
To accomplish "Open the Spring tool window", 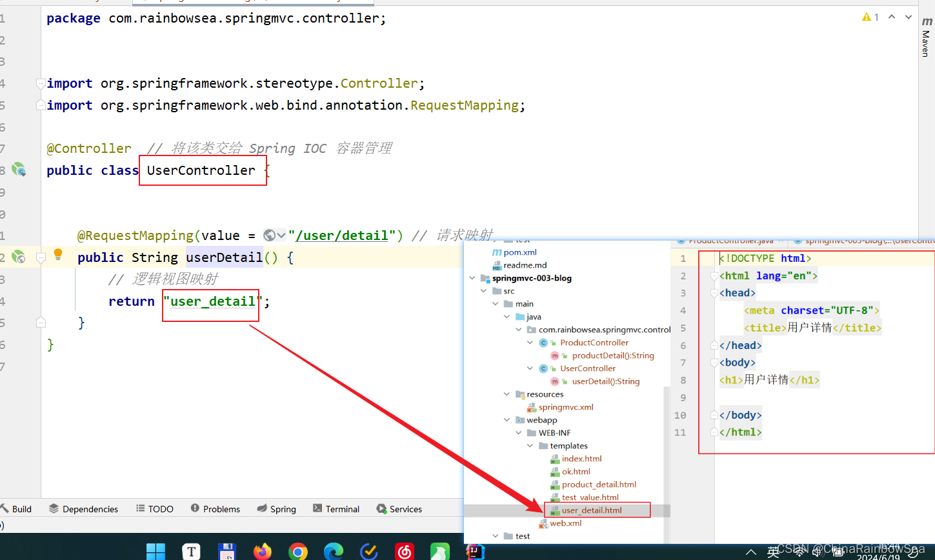I will 277,509.
